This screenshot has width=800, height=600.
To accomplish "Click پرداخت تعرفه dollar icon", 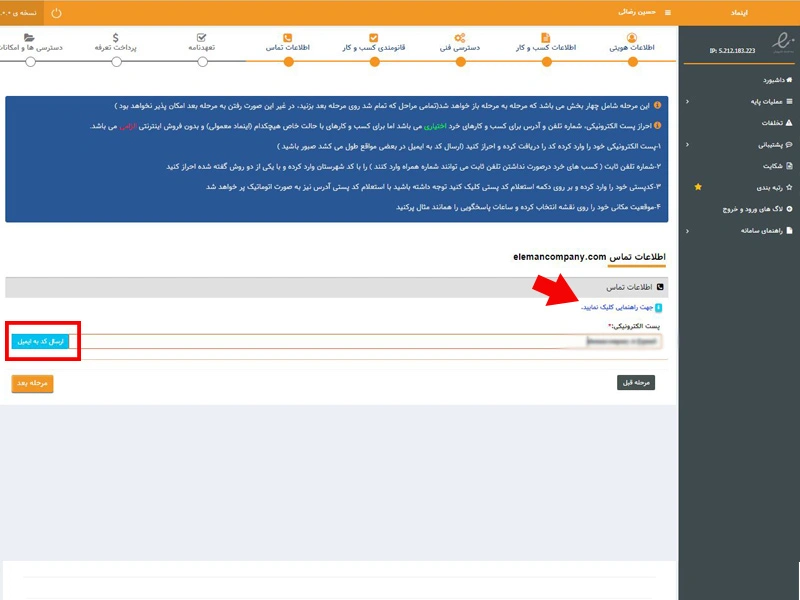I will (x=115, y=37).
